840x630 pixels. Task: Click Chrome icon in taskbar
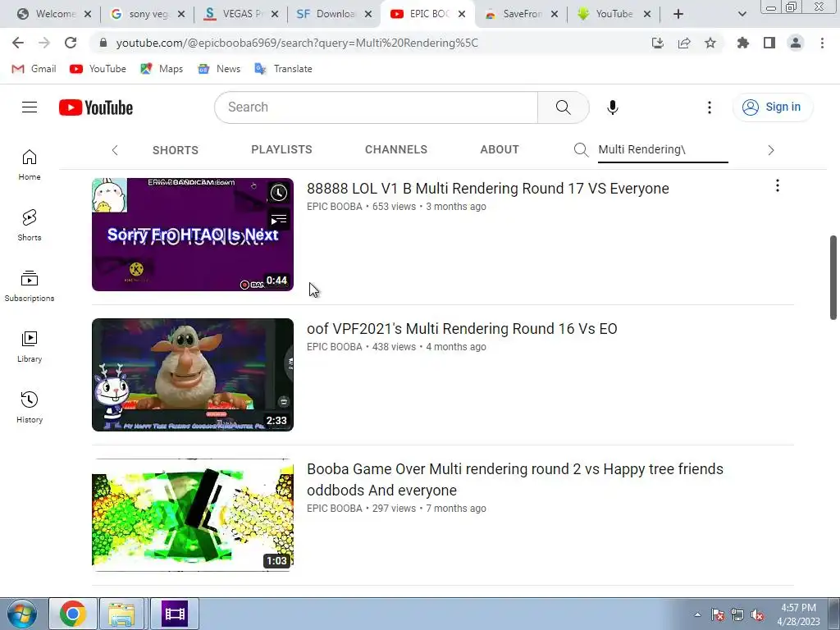(x=73, y=614)
